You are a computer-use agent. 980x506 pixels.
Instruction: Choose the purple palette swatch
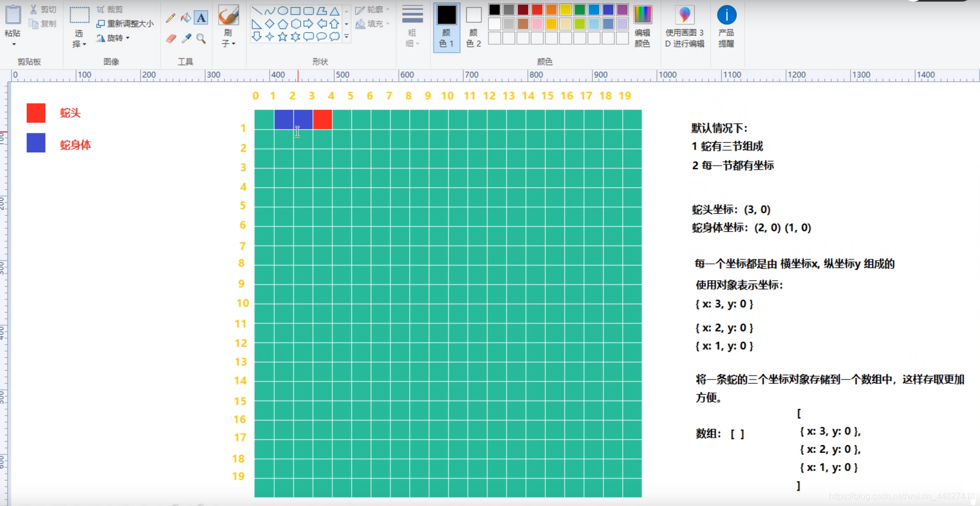622,10
